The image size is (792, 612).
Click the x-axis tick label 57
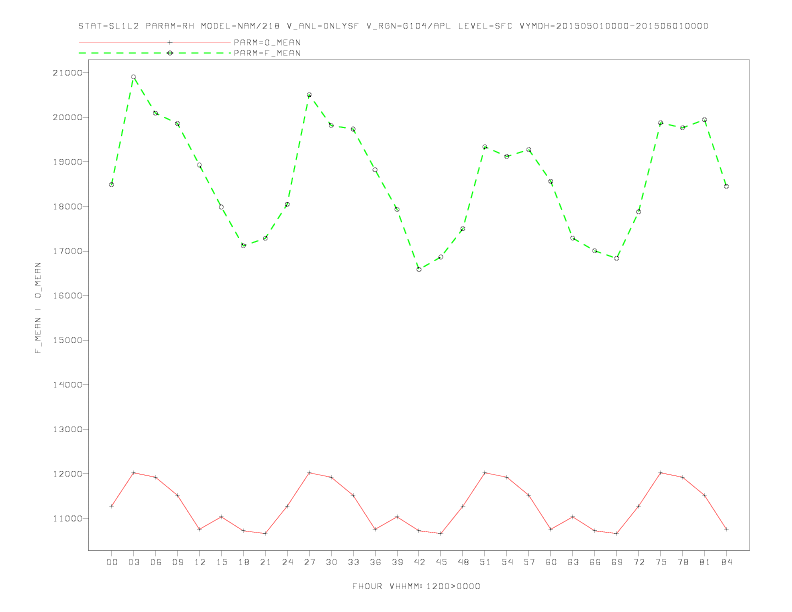529,562
